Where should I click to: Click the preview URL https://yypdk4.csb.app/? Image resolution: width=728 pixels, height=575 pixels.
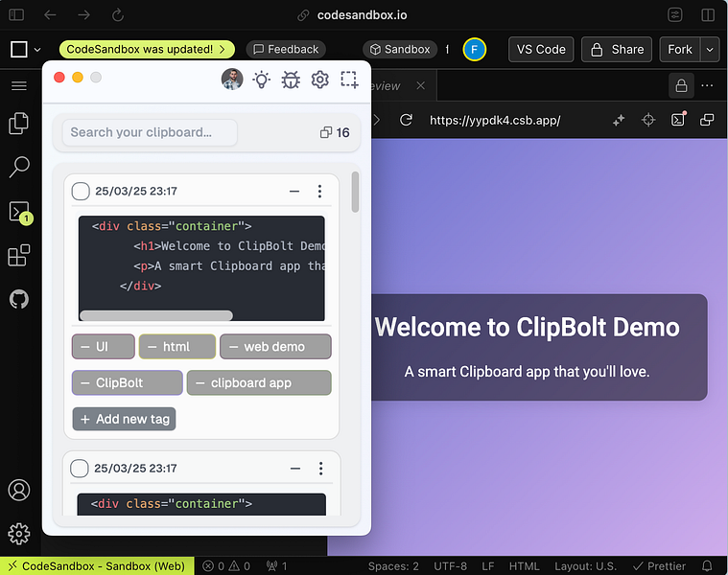(x=495, y=121)
